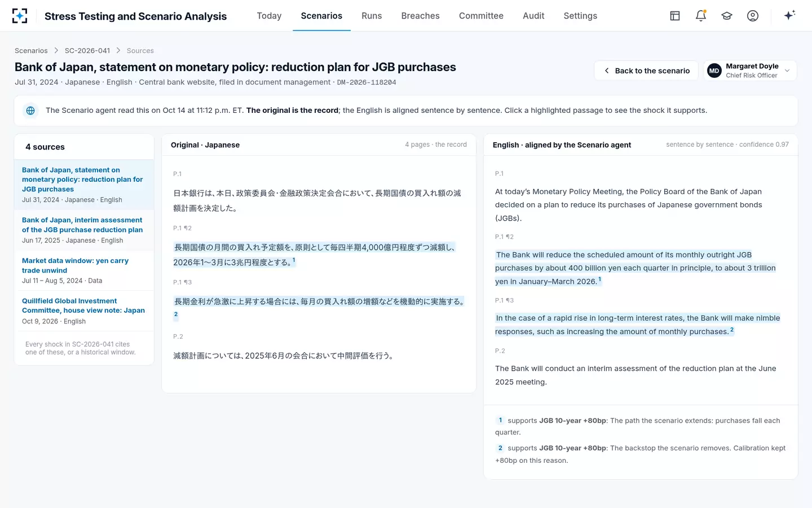Click the highlighted Japanese passage about 長期金利

point(319,308)
